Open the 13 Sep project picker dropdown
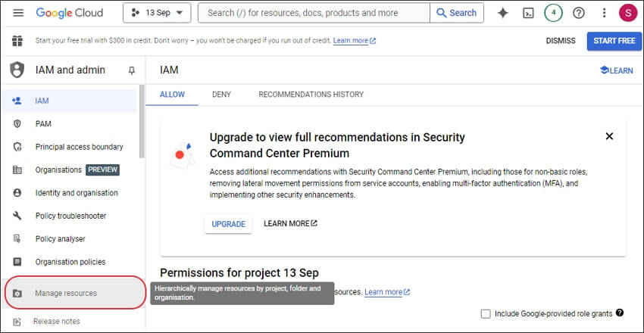The image size is (644, 333). [x=157, y=13]
